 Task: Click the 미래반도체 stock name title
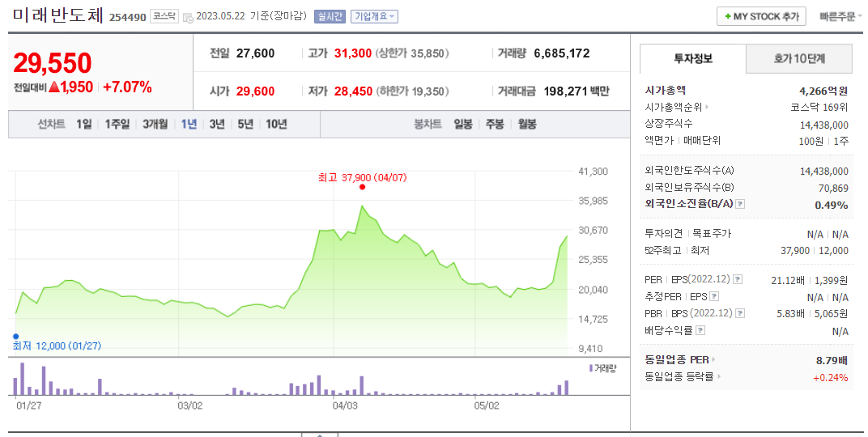[58, 15]
